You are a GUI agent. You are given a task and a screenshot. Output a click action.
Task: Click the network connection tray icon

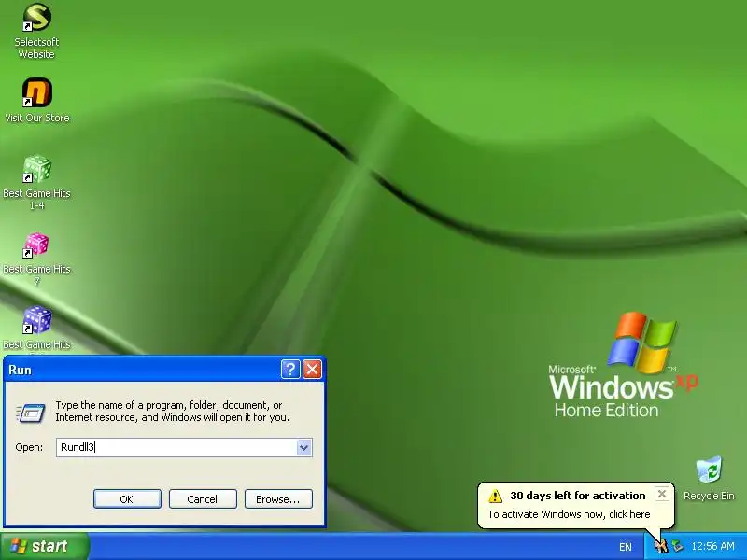(x=678, y=546)
